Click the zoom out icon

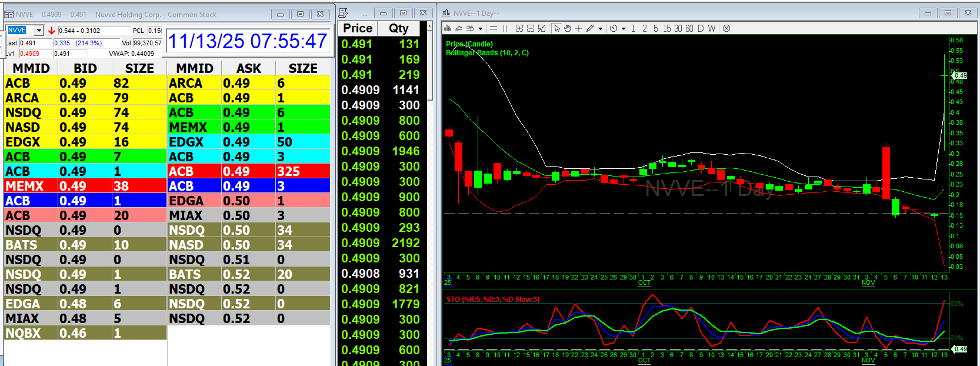tap(531, 28)
